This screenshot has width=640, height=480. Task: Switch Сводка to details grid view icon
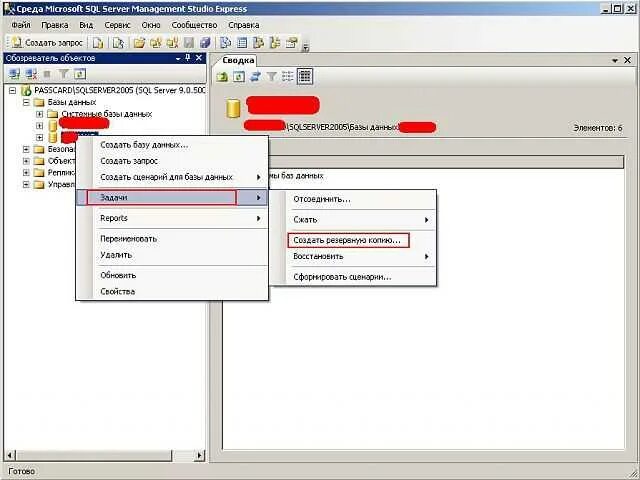(304, 76)
